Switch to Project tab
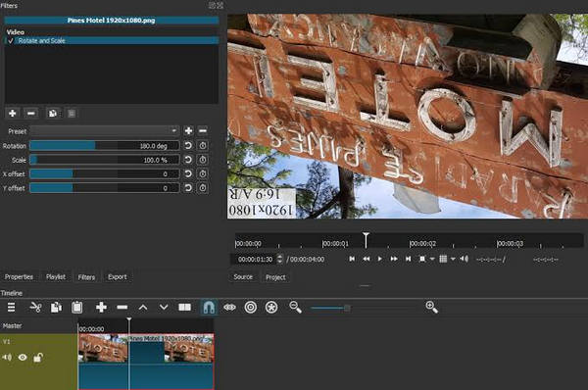The image size is (588, 390). click(275, 277)
